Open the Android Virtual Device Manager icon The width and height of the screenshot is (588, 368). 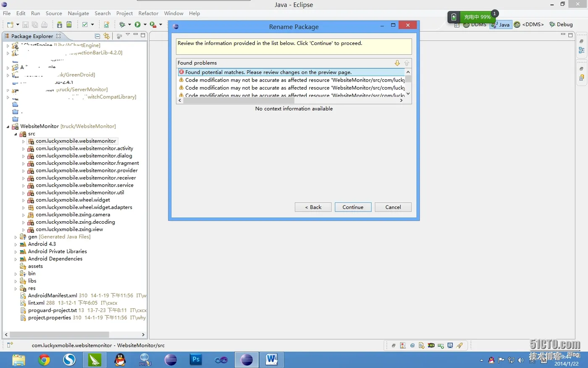click(69, 24)
